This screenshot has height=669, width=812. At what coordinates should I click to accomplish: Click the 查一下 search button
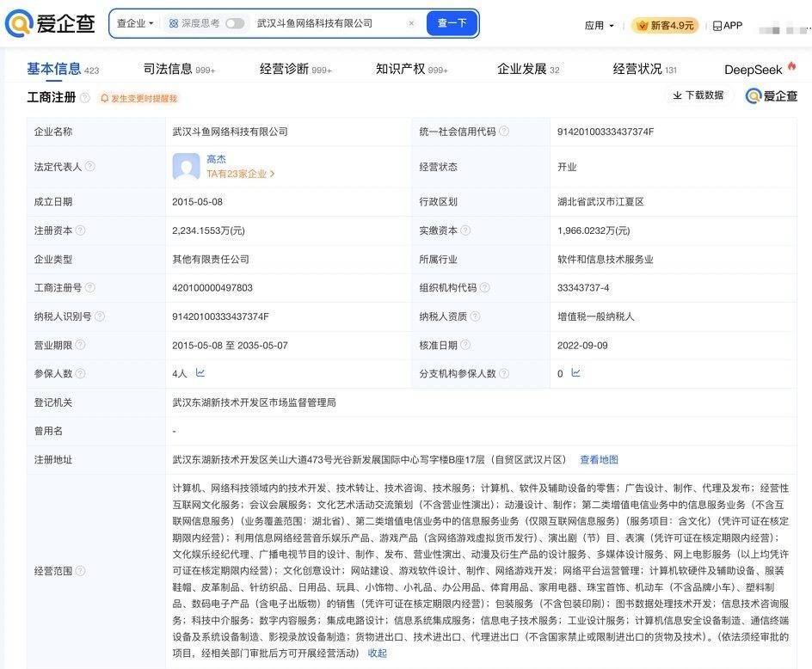point(452,23)
